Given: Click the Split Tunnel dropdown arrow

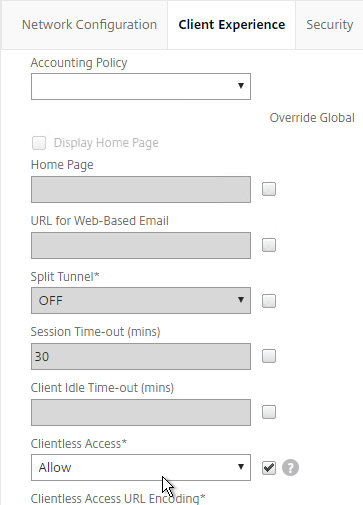Looking at the screenshot, I should pyautogui.click(x=241, y=300).
